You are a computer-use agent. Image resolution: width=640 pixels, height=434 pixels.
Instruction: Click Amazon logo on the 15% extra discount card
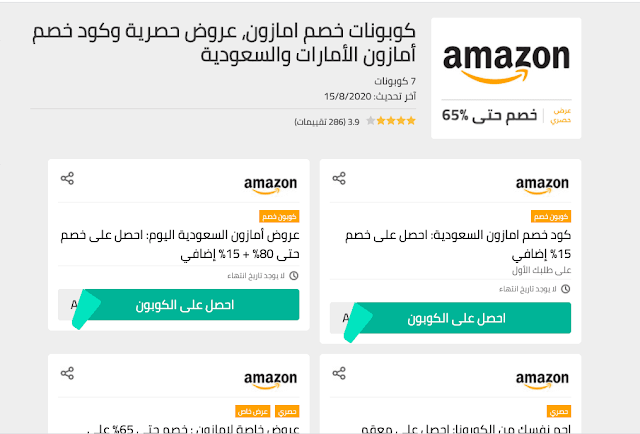[542, 184]
